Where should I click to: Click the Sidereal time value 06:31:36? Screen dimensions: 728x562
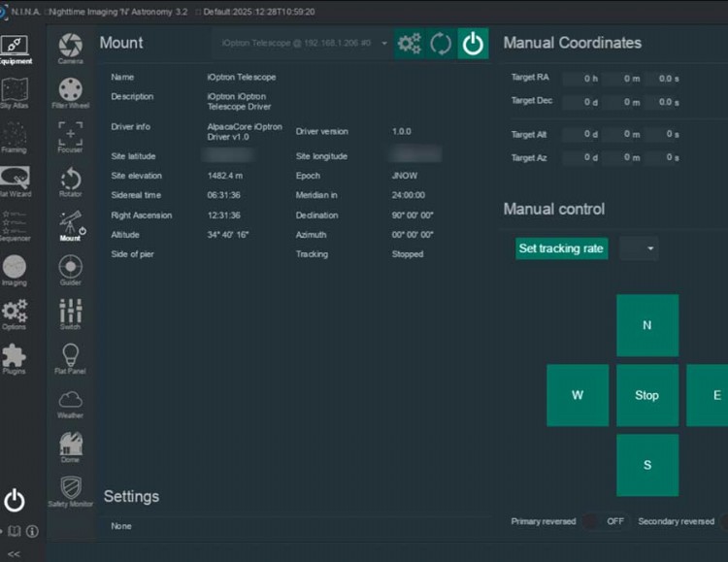(x=224, y=195)
